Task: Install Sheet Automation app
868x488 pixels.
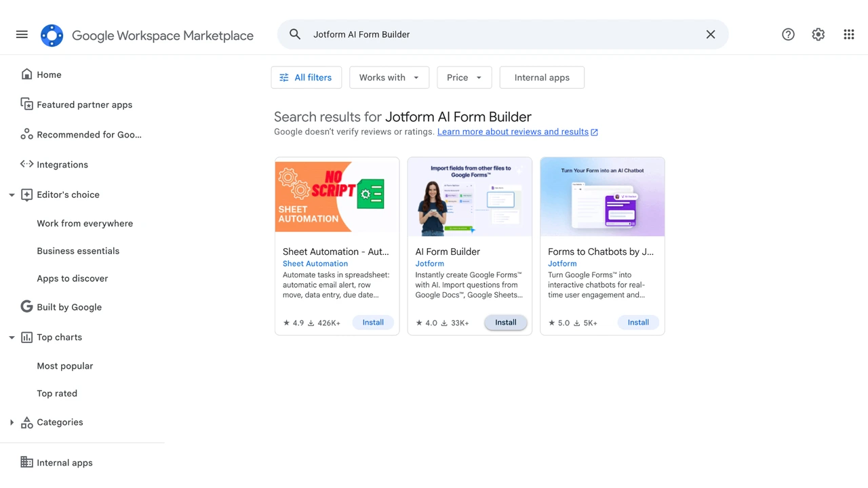Action: (373, 323)
